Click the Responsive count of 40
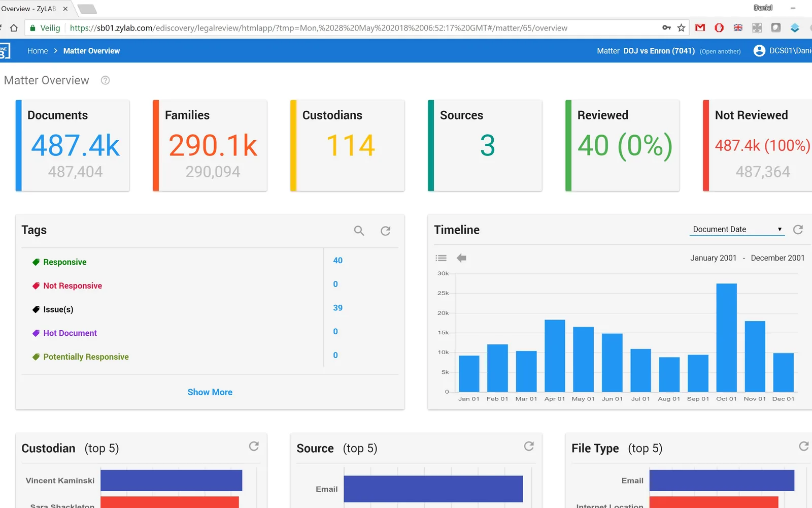Image resolution: width=812 pixels, height=508 pixels. pos(338,261)
